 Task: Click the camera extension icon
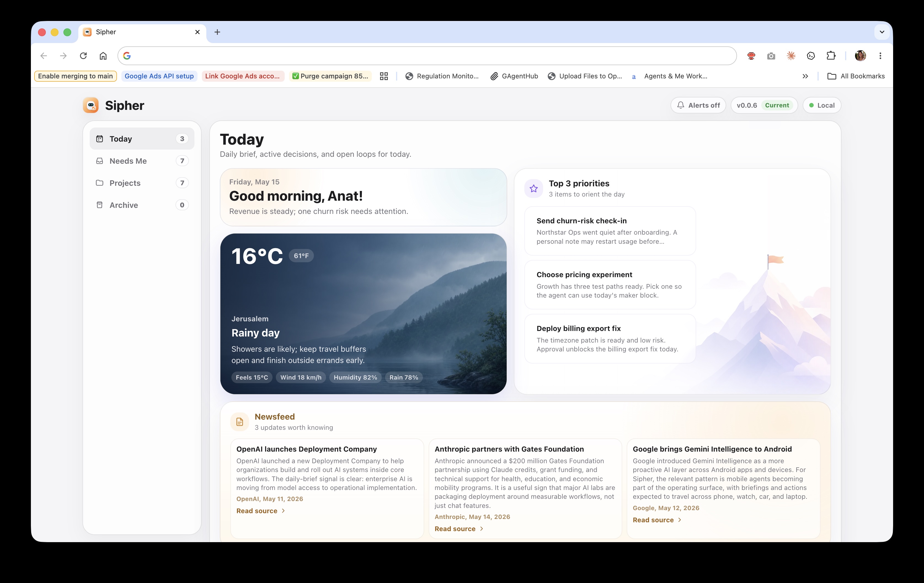click(x=771, y=56)
